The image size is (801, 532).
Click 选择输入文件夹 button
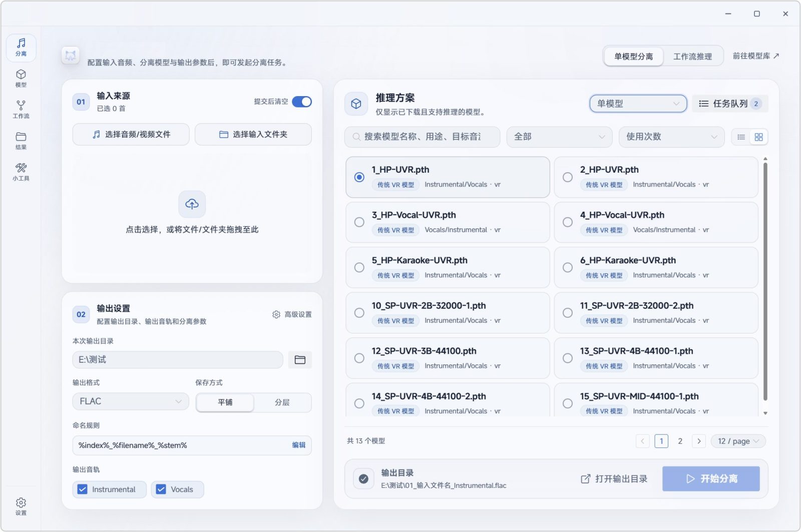pyautogui.click(x=253, y=134)
